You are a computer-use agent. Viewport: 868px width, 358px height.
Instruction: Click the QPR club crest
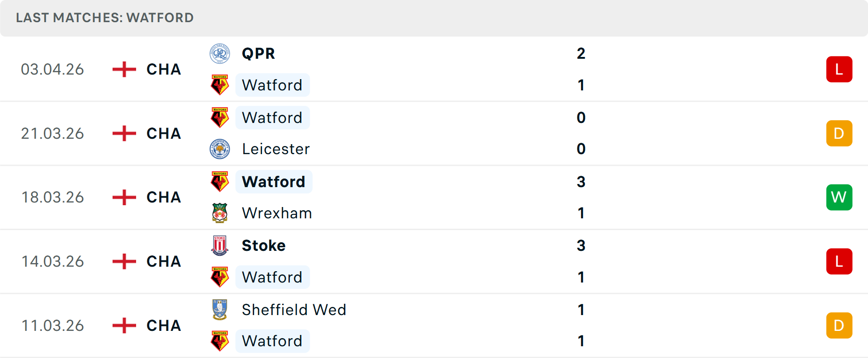[x=220, y=53]
